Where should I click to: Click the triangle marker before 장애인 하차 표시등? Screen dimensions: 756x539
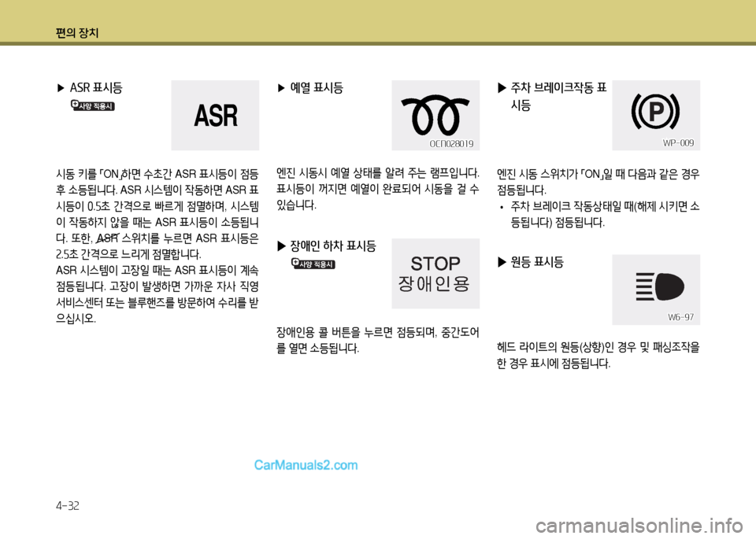click(x=282, y=246)
